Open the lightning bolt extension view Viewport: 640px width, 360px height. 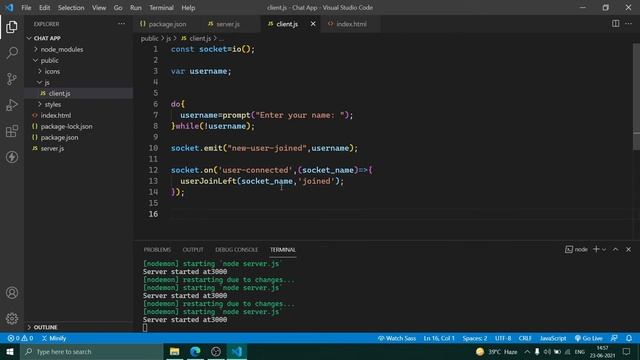pos(12,157)
